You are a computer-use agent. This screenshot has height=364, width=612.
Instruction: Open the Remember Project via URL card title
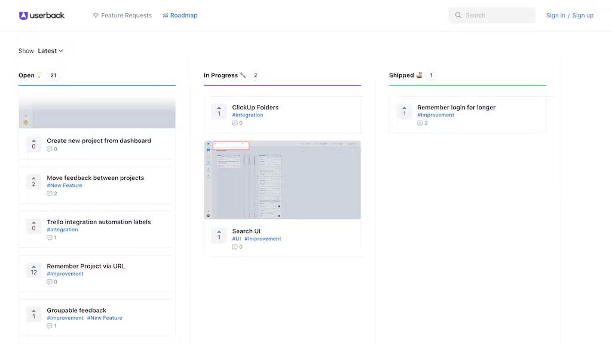pyautogui.click(x=86, y=266)
